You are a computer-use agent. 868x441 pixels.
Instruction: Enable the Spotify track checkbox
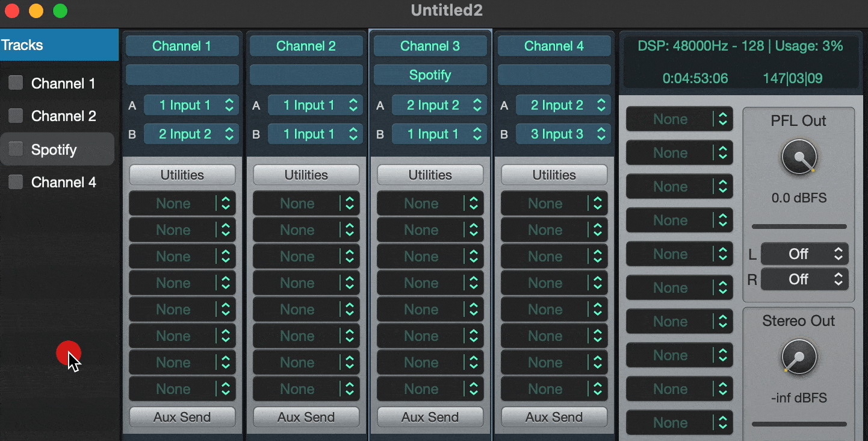[16, 149]
